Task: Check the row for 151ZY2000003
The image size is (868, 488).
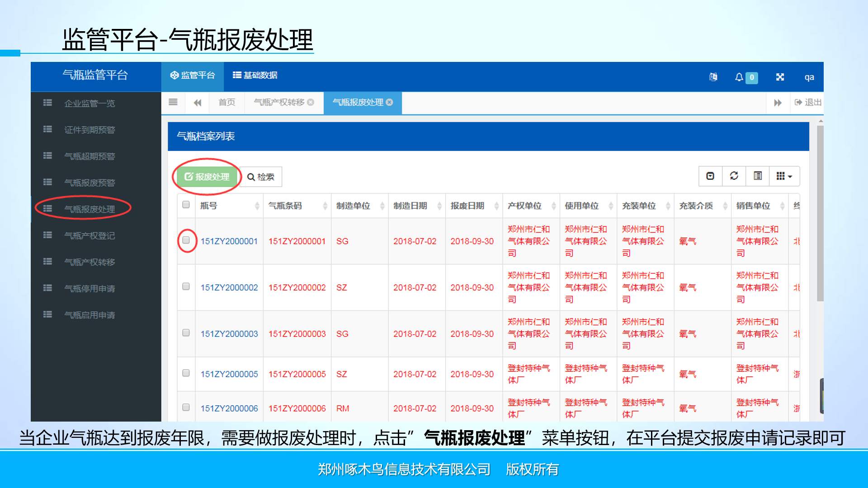Action: pos(186,333)
